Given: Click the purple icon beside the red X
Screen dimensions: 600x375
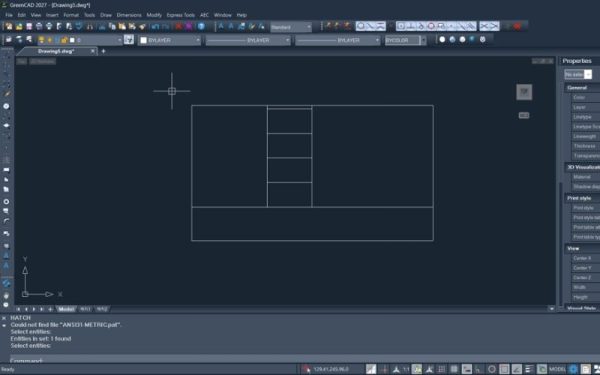Looking at the screenshot, I should pyautogui.click(x=189, y=26).
